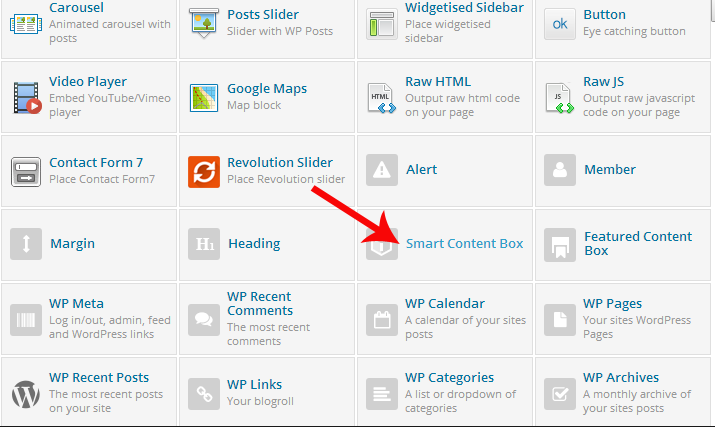Viewport: 715px width, 427px height.
Task: Click the Alert warning triangle icon
Action: coord(382,171)
